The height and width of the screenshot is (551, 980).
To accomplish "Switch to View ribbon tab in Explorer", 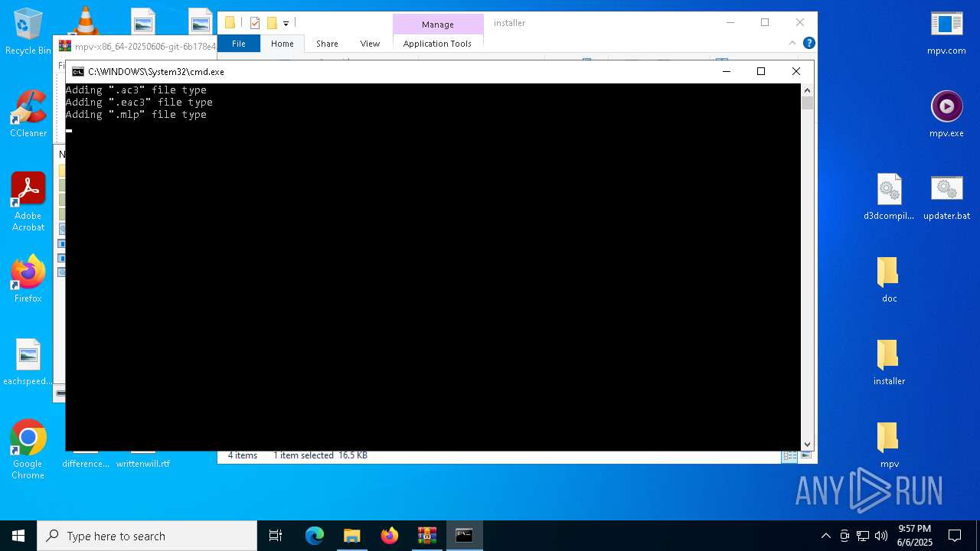I will (x=370, y=44).
